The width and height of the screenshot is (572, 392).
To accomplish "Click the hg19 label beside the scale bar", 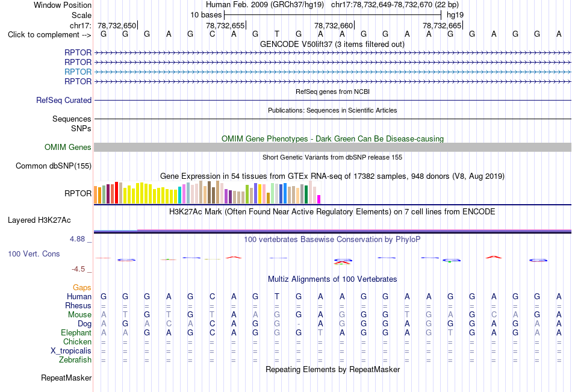I will tap(455, 15).
